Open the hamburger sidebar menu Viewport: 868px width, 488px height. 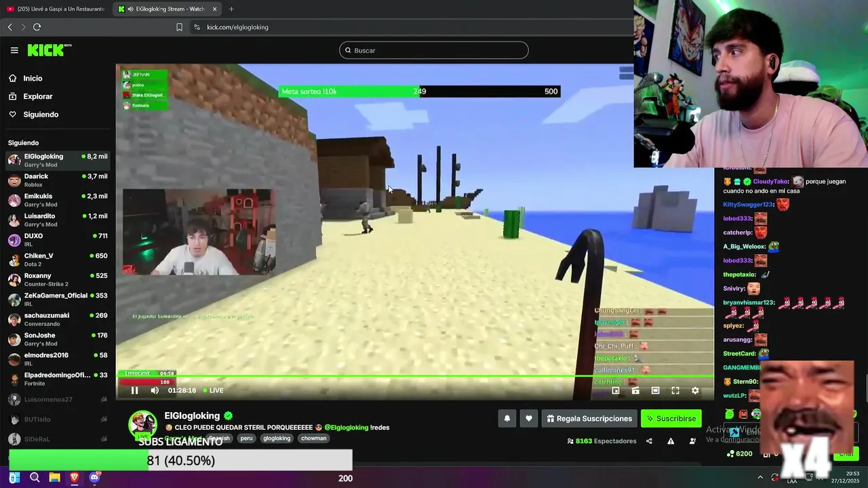[x=14, y=50]
